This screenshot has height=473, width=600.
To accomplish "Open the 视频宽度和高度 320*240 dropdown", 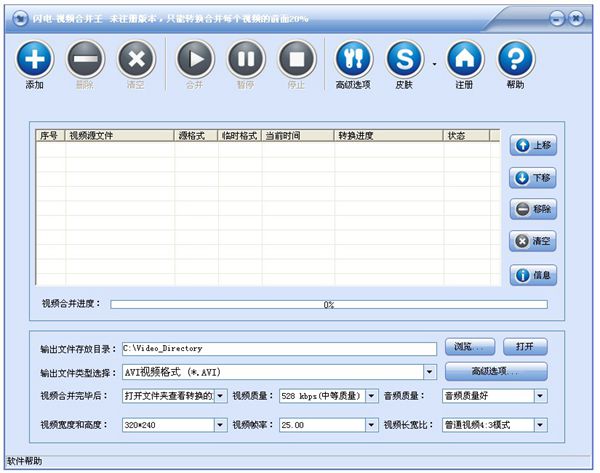I will (x=220, y=425).
